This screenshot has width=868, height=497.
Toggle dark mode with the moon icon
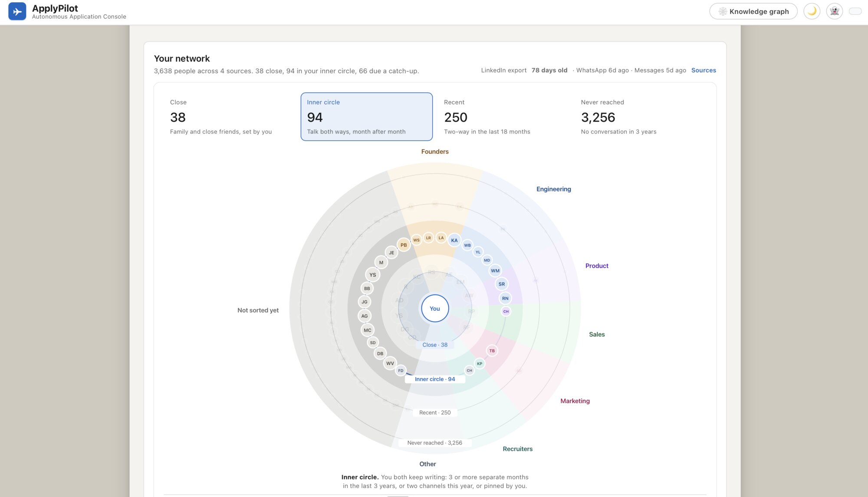(x=812, y=11)
